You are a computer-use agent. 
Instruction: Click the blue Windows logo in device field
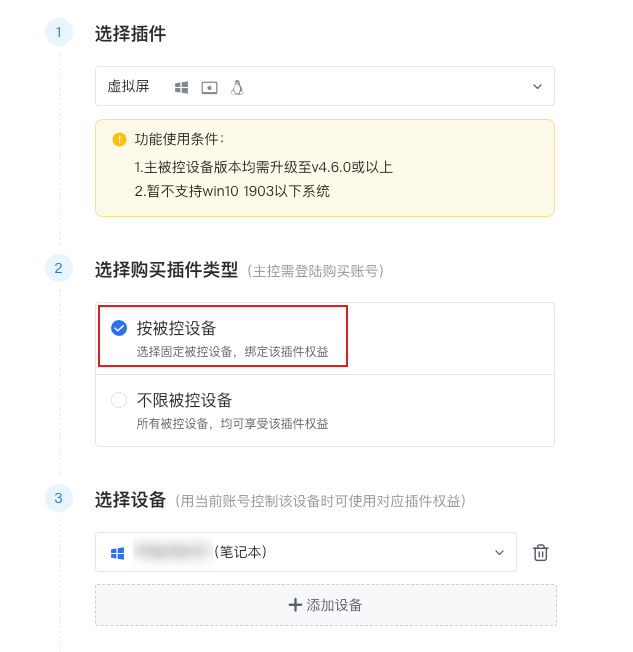117,553
